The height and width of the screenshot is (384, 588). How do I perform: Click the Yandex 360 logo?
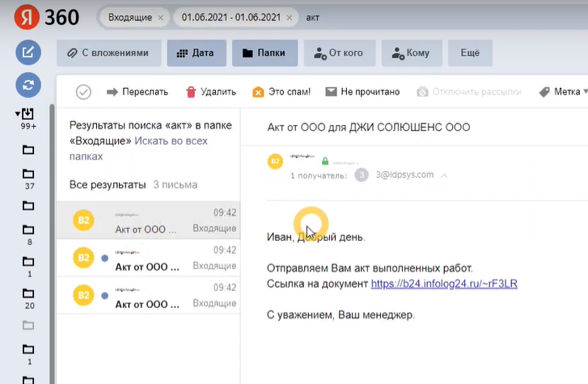[46, 17]
